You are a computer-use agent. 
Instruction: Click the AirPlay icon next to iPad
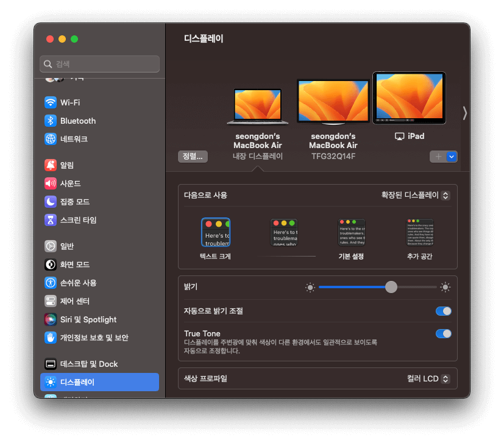point(400,136)
